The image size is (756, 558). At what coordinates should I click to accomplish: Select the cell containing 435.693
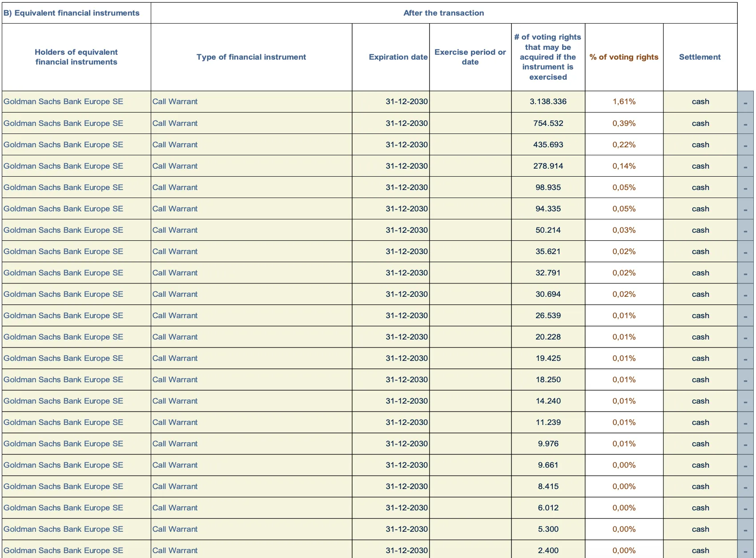coord(548,145)
